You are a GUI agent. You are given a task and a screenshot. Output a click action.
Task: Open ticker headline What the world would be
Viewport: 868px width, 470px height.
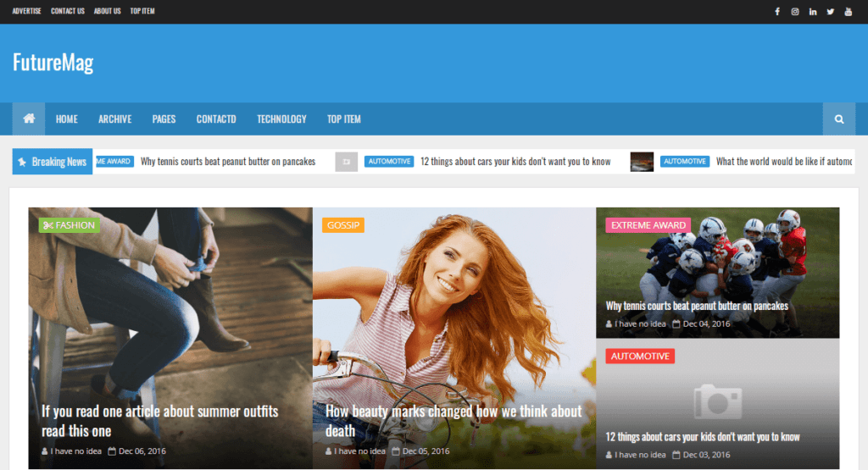784,162
